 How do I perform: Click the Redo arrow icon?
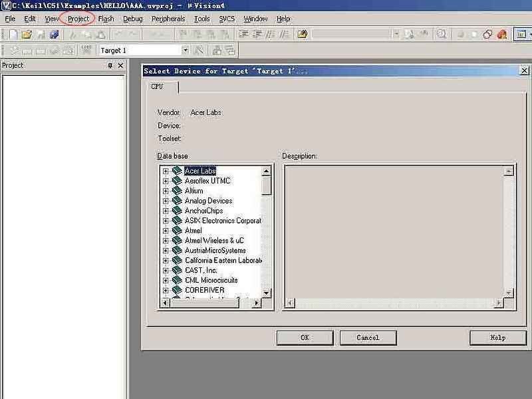coord(132,34)
